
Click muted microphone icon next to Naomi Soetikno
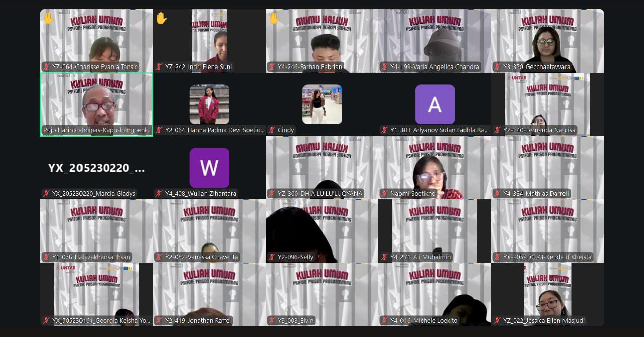click(384, 194)
